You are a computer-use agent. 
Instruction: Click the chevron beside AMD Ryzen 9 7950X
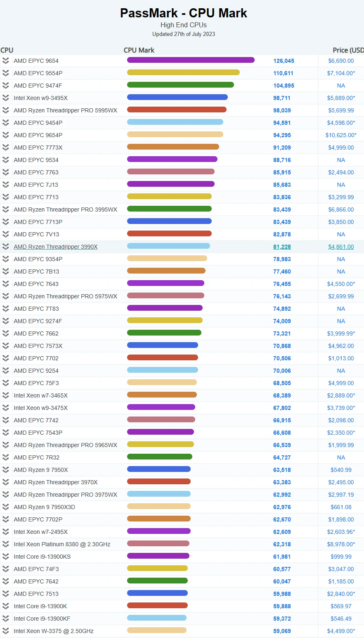tap(5, 470)
